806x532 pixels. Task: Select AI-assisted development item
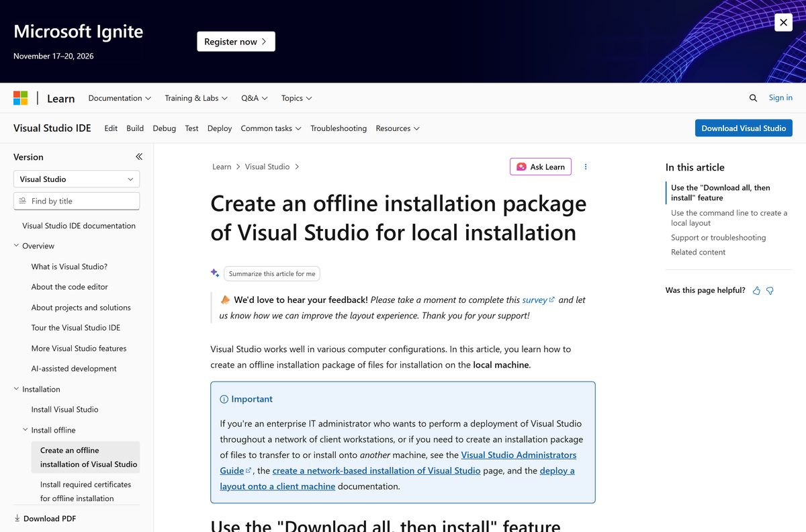pos(74,369)
